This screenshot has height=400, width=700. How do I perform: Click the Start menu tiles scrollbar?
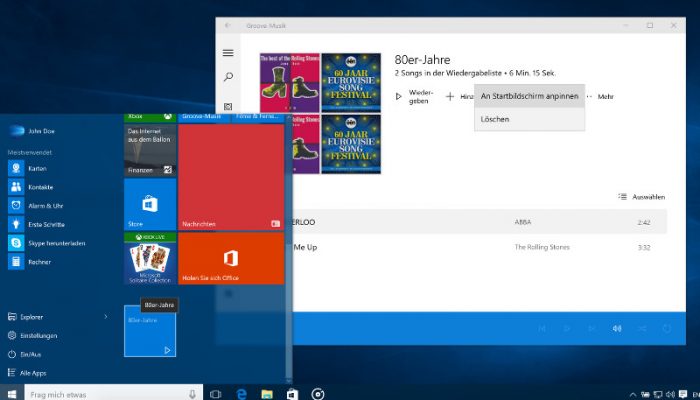pyautogui.click(x=289, y=250)
